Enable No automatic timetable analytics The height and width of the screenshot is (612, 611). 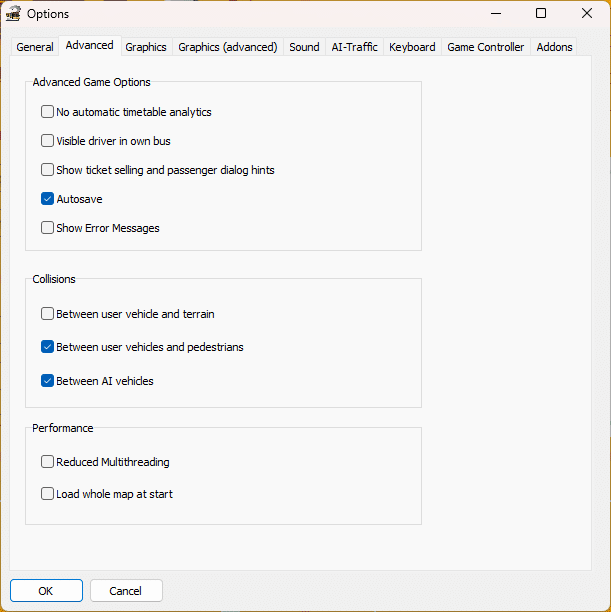(x=48, y=112)
